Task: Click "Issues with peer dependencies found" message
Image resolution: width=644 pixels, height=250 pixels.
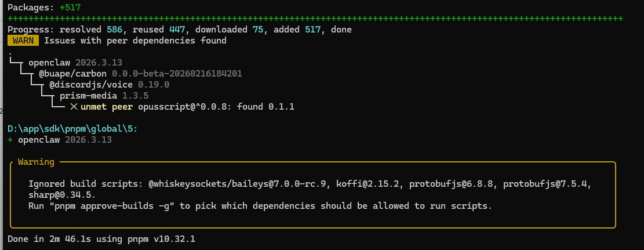Action: 135,41
